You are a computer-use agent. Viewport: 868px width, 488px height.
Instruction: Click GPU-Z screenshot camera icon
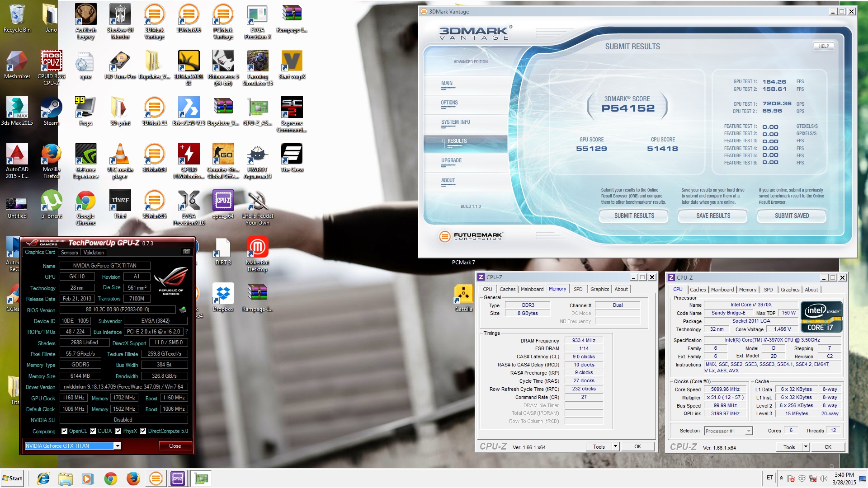(186, 252)
